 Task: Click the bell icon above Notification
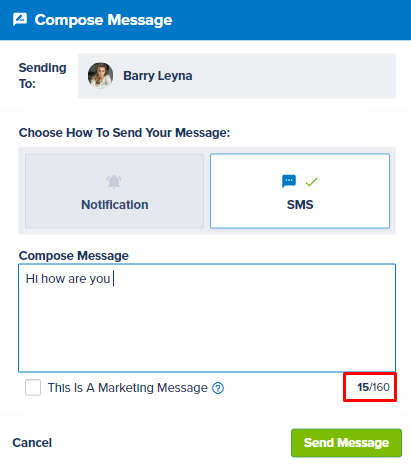(114, 182)
